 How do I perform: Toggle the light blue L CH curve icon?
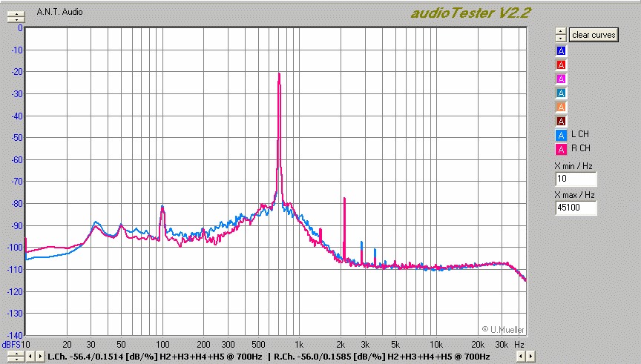(x=561, y=135)
